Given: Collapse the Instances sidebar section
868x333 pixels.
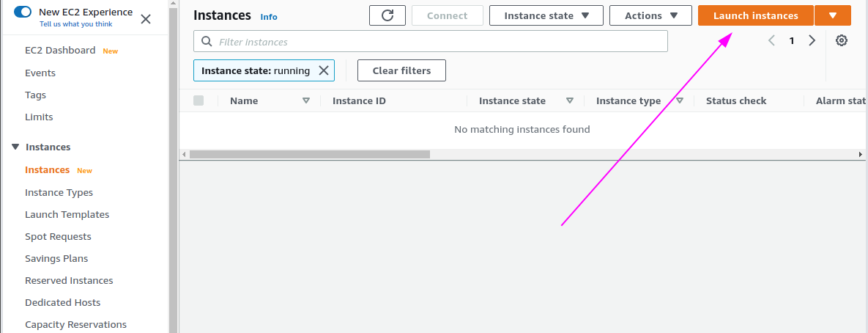Looking at the screenshot, I should 15,147.
